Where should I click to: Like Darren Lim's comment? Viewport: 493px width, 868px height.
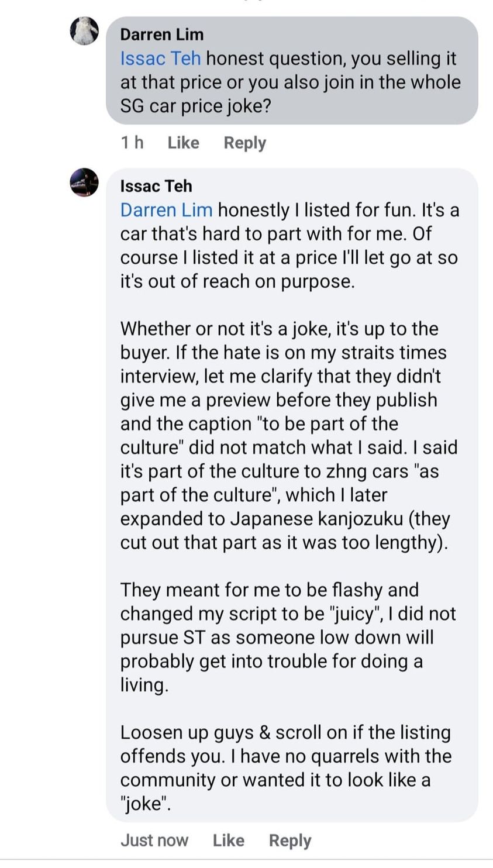pyautogui.click(x=183, y=143)
